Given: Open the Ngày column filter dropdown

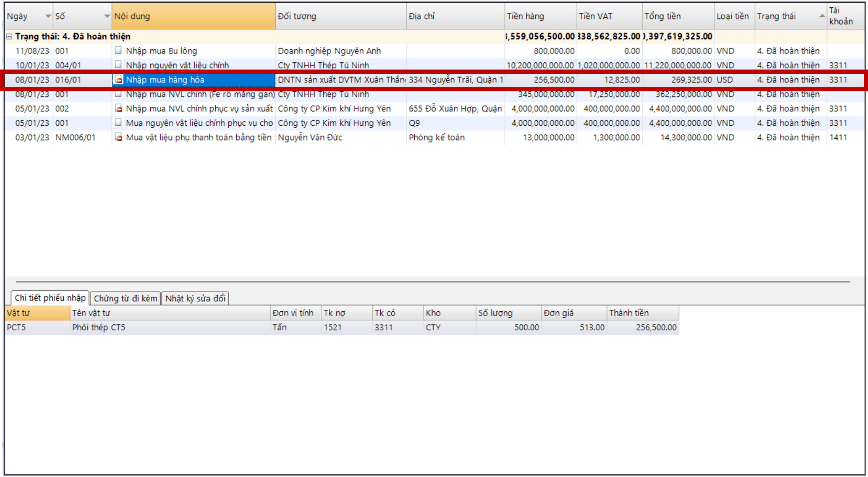Looking at the screenshot, I should pos(48,16).
